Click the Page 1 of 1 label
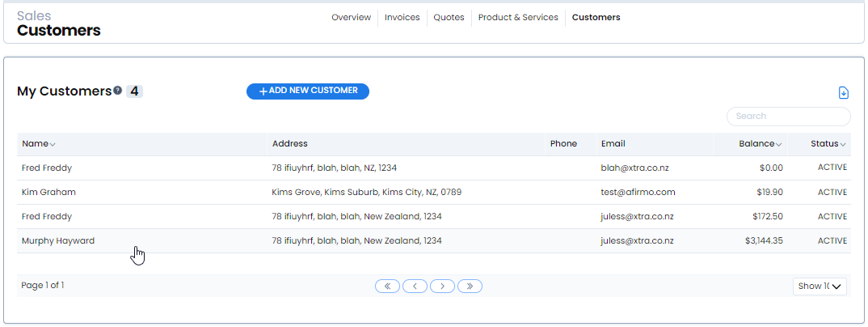The width and height of the screenshot is (868, 327). (x=43, y=286)
